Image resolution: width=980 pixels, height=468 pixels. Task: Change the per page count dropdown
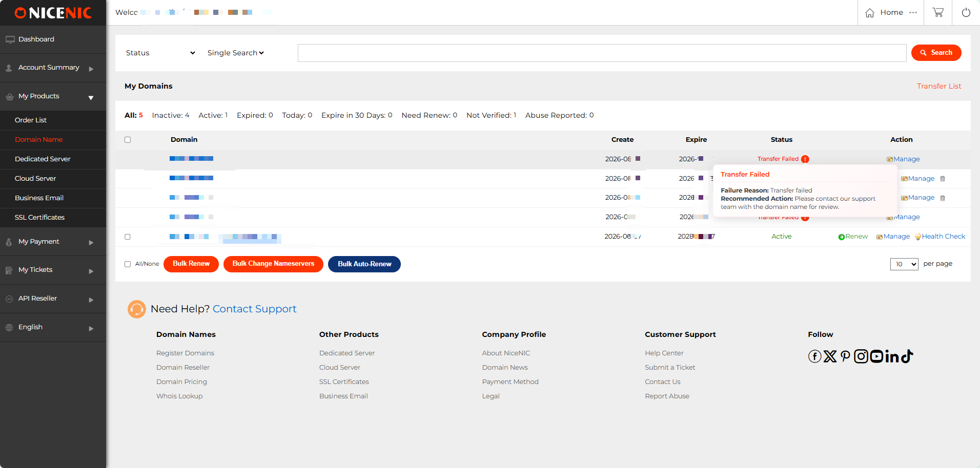(x=904, y=264)
